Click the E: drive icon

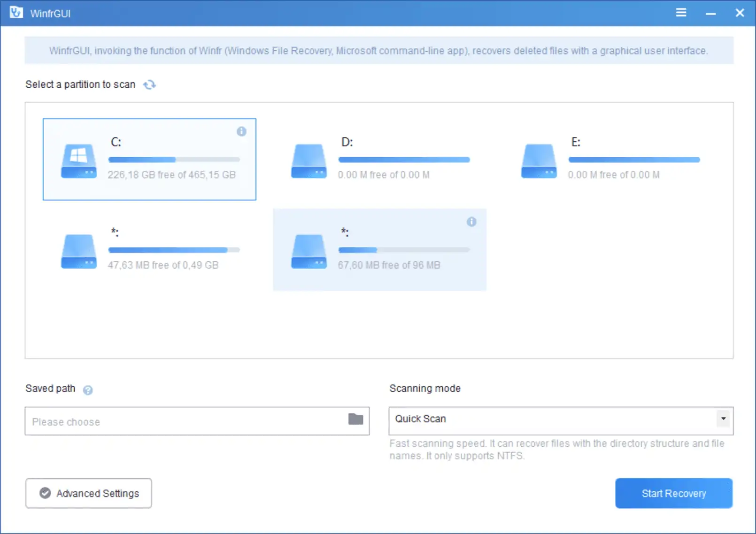click(539, 161)
